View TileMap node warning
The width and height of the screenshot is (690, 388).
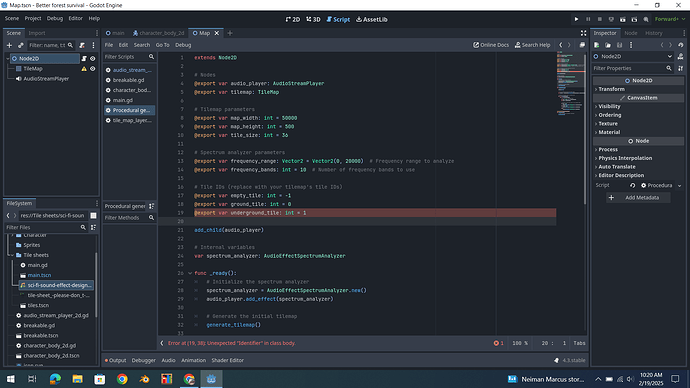(x=84, y=69)
